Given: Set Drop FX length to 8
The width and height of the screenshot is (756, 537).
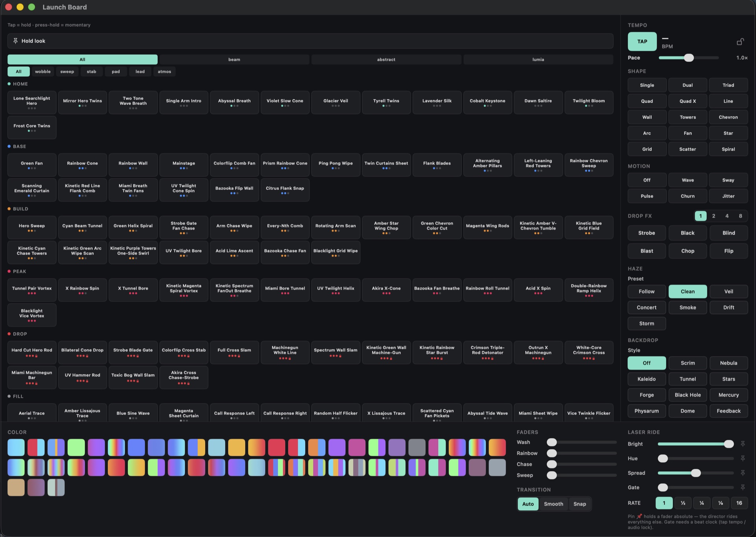Looking at the screenshot, I should click(x=740, y=216).
